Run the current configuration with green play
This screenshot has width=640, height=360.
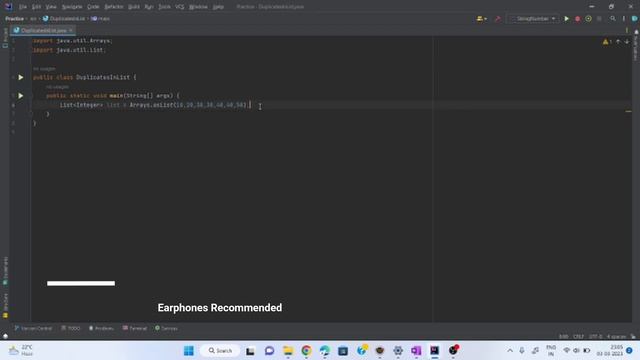[x=566, y=19]
